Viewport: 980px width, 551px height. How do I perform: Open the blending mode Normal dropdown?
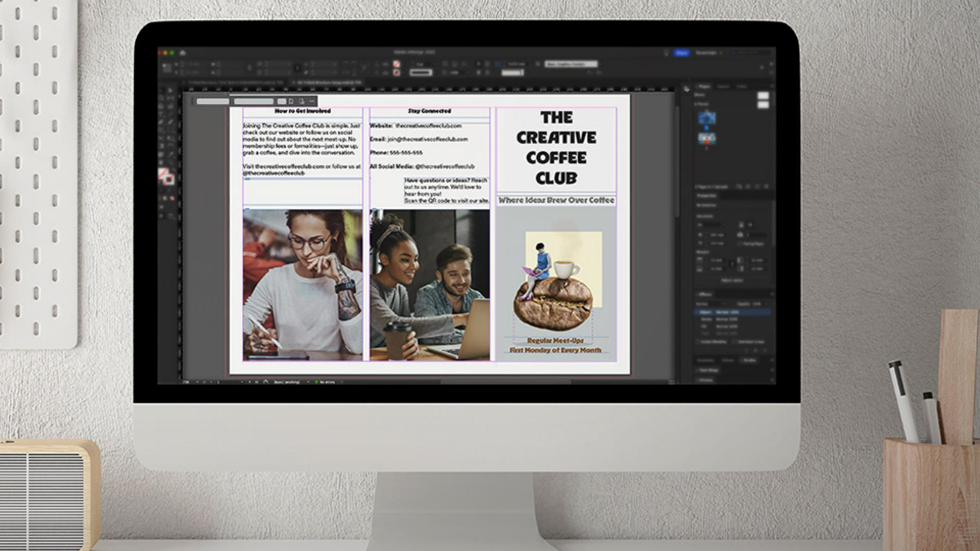point(709,304)
